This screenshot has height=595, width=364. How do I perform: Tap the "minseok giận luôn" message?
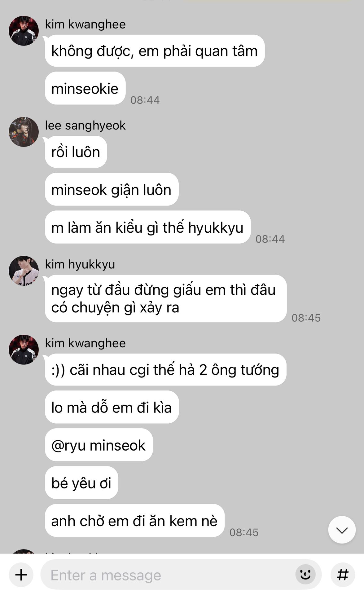(112, 190)
